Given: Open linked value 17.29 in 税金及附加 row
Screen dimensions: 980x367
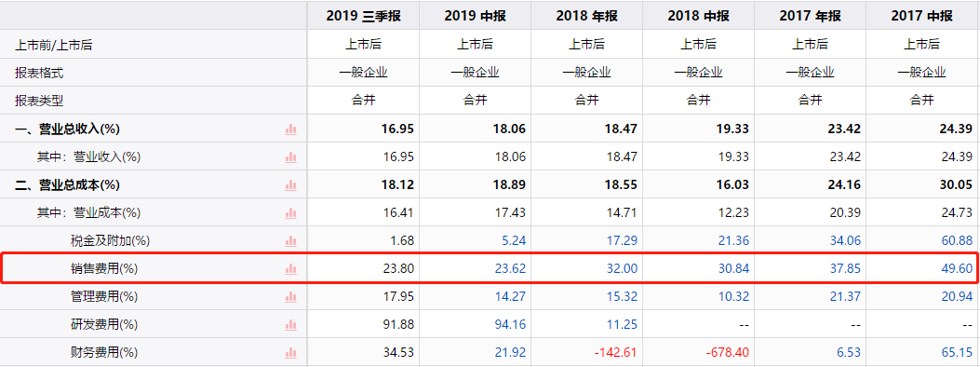Looking at the screenshot, I should click(x=622, y=240).
